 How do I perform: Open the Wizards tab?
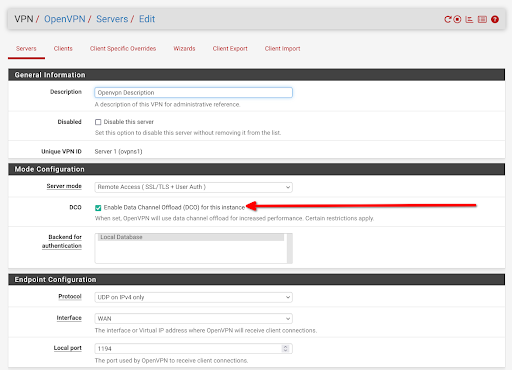(184, 49)
